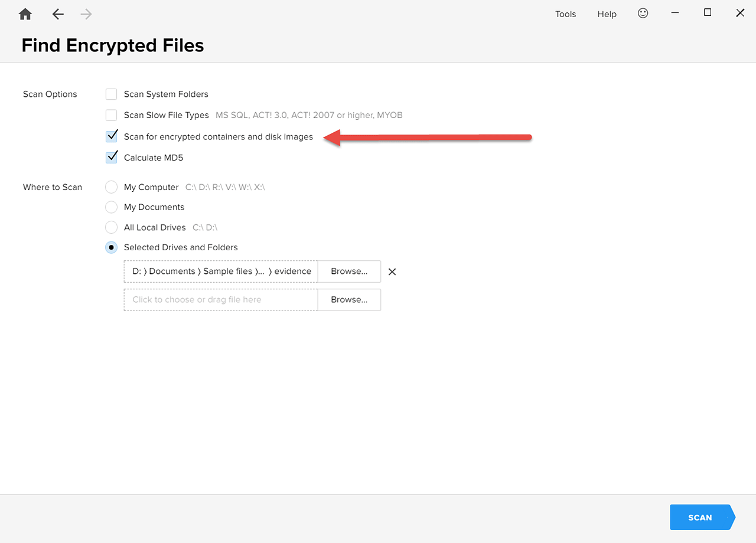Enable Scan Slow File Types

tap(111, 115)
